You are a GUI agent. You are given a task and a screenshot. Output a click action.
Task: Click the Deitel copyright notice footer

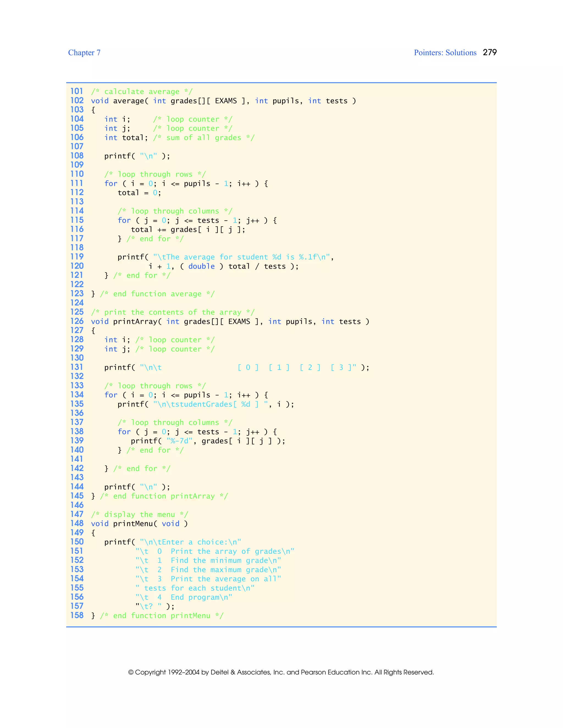click(x=281, y=672)
